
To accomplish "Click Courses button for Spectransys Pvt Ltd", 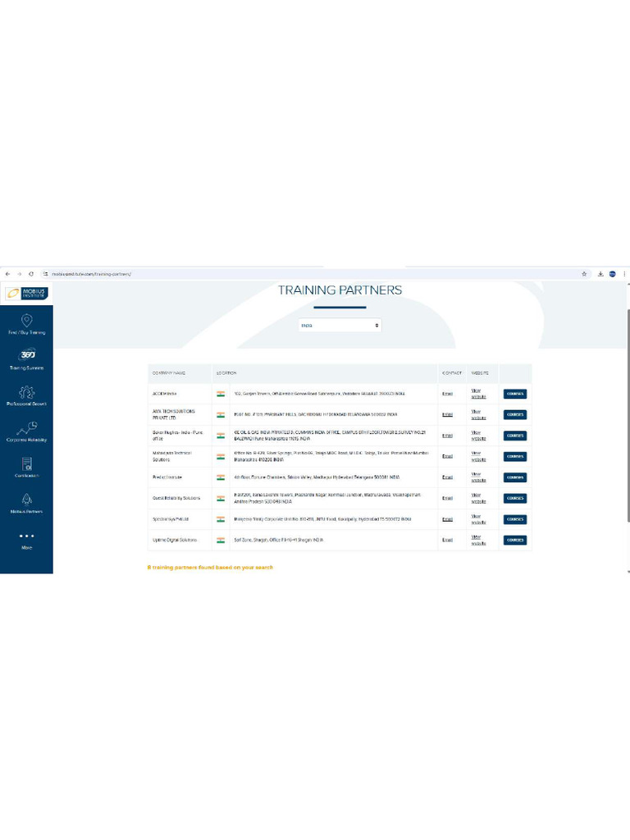I will click(x=515, y=519).
